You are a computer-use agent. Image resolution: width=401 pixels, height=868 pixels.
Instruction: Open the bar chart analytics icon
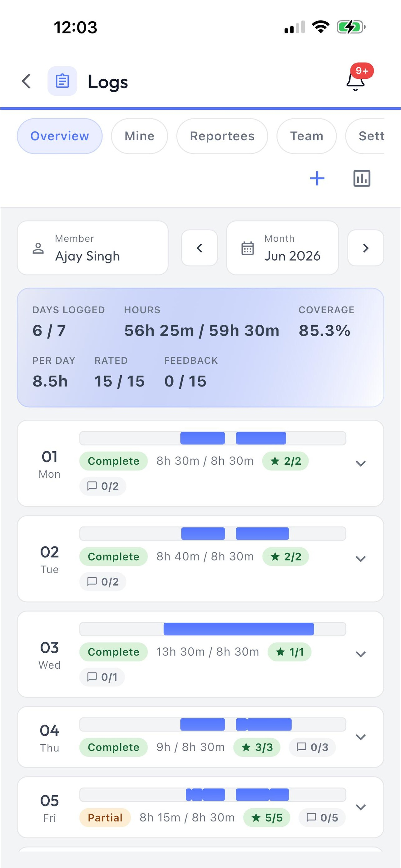362,178
